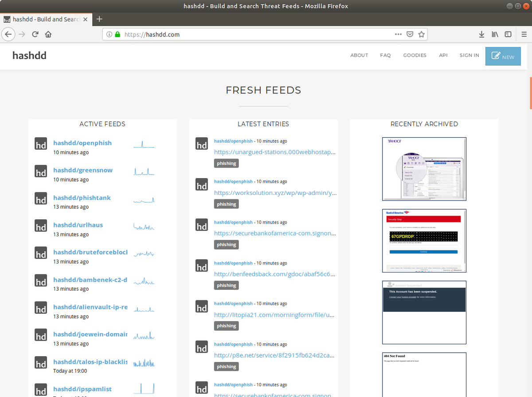
Task: Click hd avatar beside hashdd/alienvault-ip feed
Action: pos(41,307)
